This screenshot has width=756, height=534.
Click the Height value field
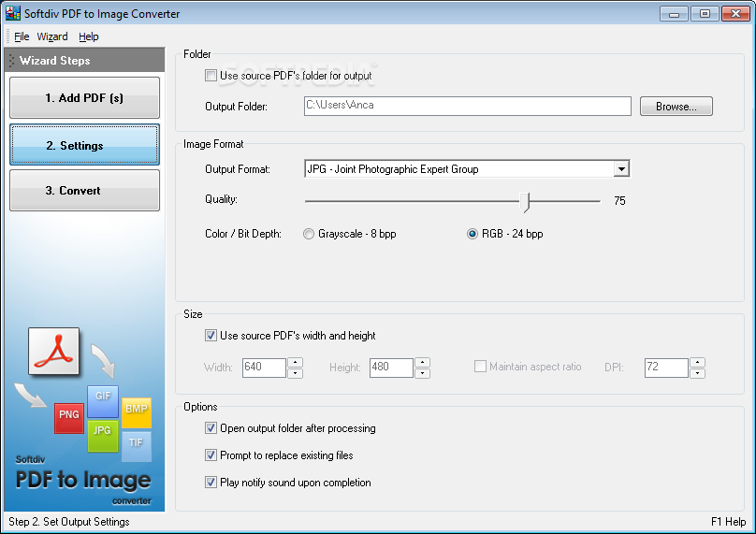pos(391,368)
